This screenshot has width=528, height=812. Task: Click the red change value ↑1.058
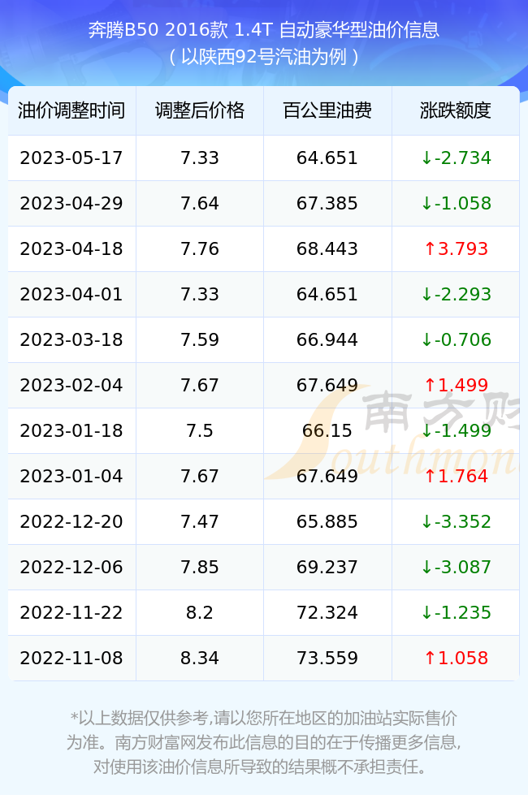click(x=456, y=659)
